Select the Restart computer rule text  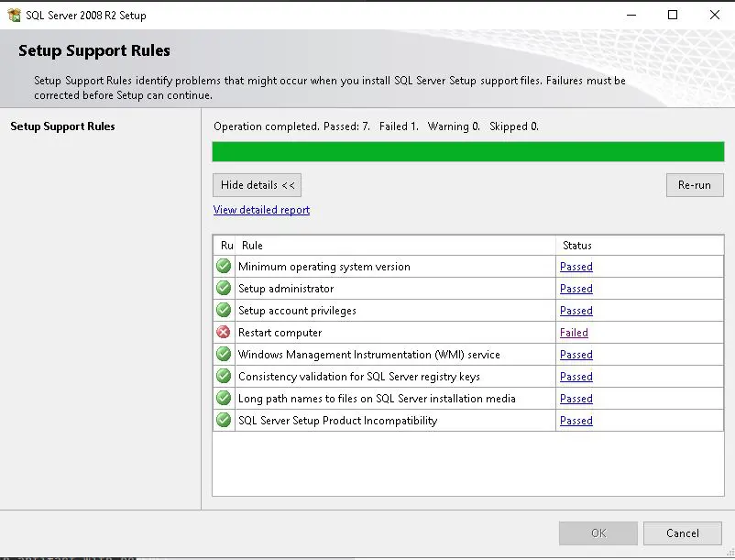coord(280,333)
